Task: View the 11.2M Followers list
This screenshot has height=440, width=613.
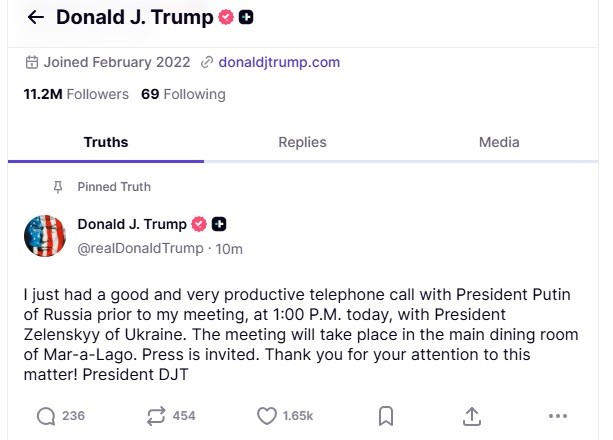Action: tap(76, 94)
